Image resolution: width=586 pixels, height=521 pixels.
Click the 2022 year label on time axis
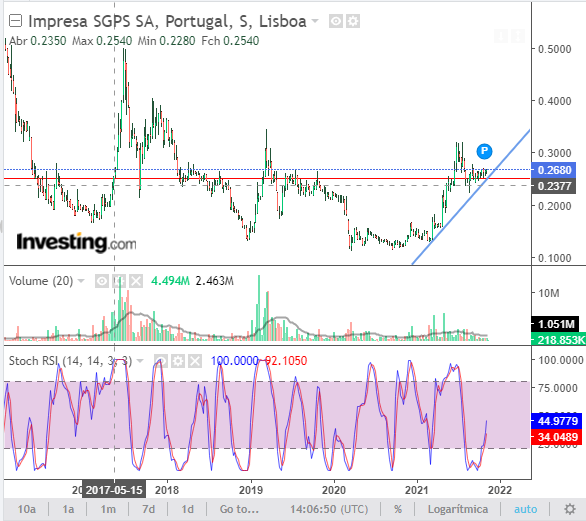coord(500,490)
